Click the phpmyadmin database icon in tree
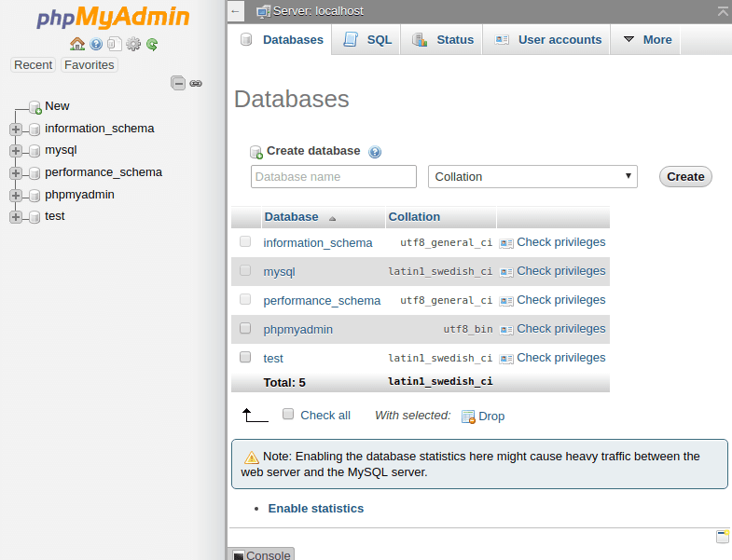This screenshot has width=732, height=560. pyautogui.click(x=35, y=195)
